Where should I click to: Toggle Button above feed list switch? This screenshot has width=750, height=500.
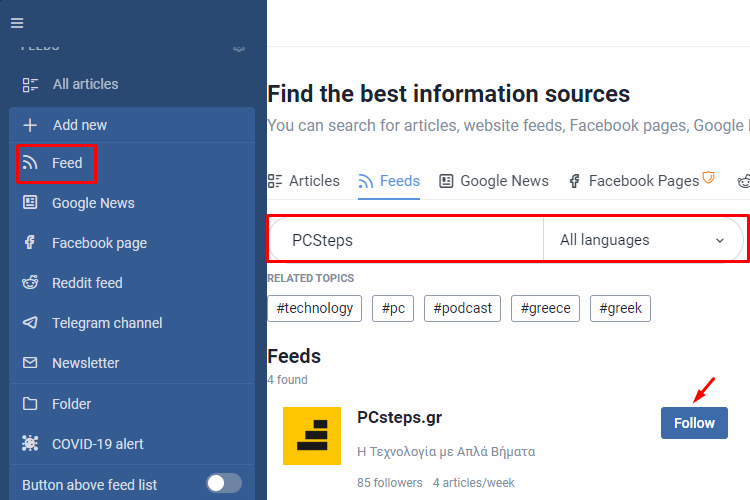[x=224, y=483]
